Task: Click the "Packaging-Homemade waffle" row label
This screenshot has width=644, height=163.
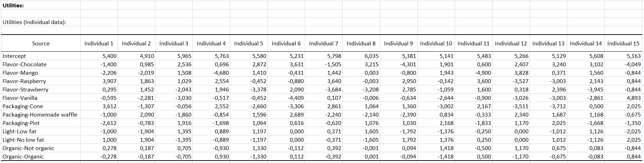Action: coord(40,115)
